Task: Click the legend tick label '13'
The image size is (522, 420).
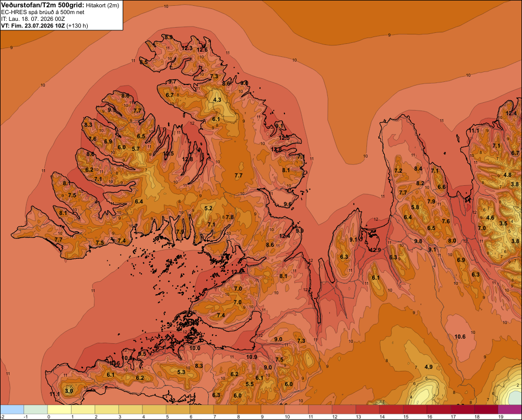Action: pyautogui.click(x=359, y=417)
